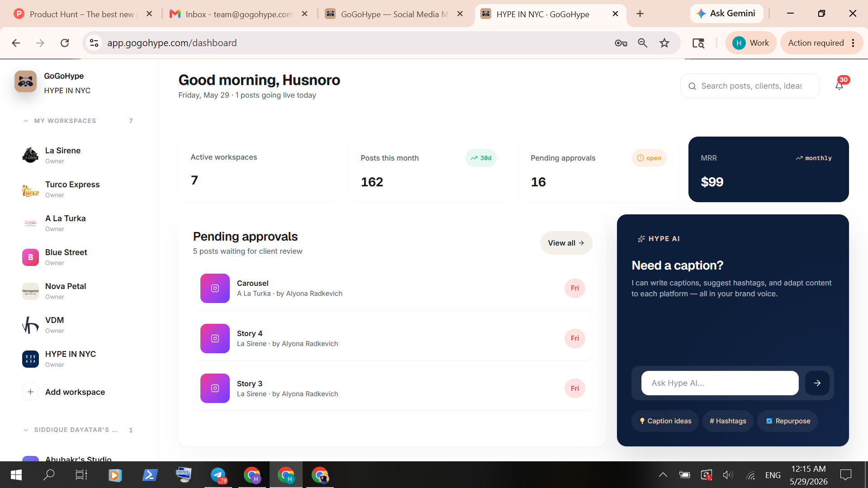Open Telegram from the taskbar

[x=218, y=475]
